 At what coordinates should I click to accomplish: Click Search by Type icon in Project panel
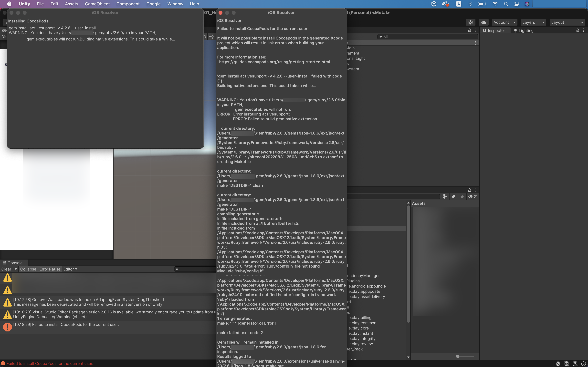pos(445,197)
